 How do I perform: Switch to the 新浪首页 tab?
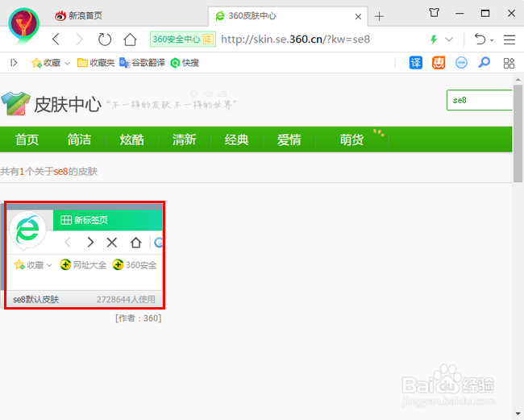coord(78,15)
